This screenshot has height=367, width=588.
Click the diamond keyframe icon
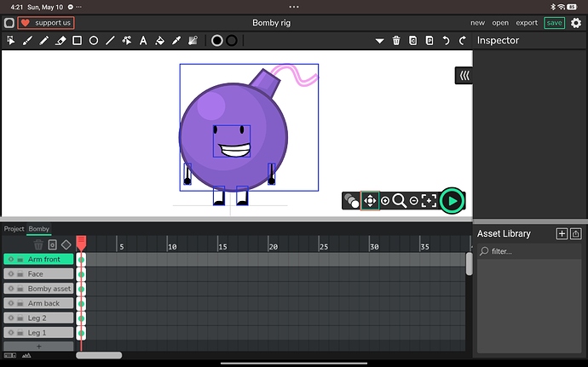pyautogui.click(x=66, y=244)
